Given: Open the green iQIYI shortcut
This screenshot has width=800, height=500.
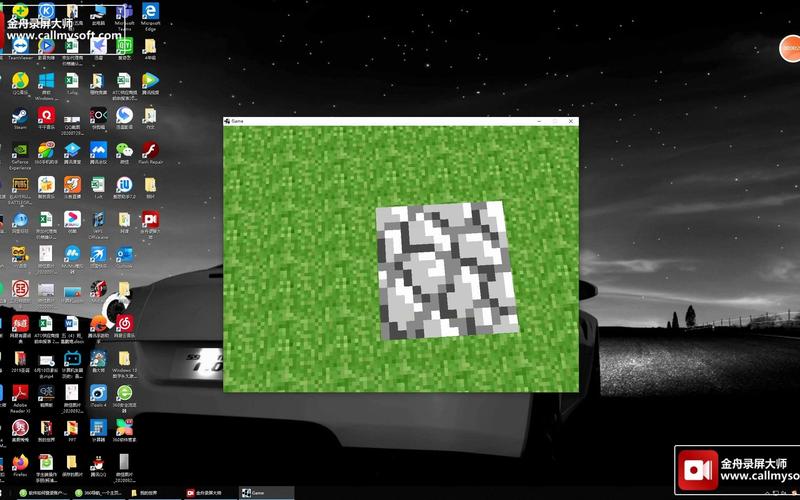Looking at the screenshot, I should pyautogui.click(x=124, y=46).
